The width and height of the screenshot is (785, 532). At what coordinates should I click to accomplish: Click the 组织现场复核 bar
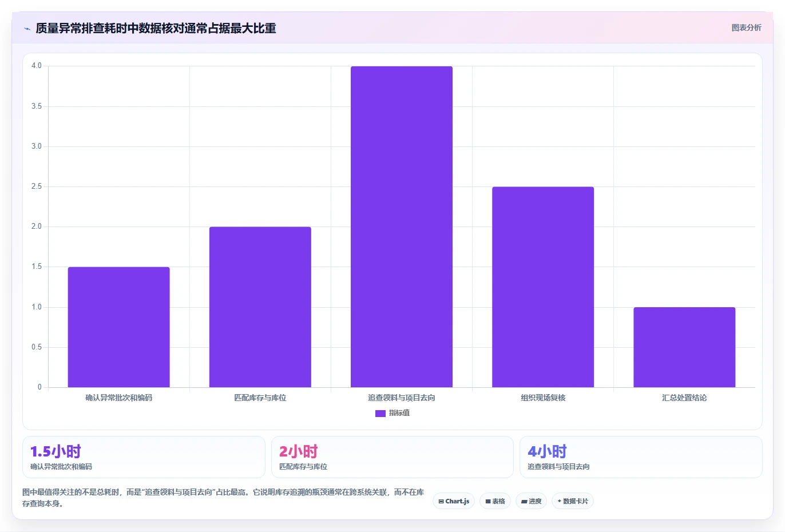click(x=543, y=287)
